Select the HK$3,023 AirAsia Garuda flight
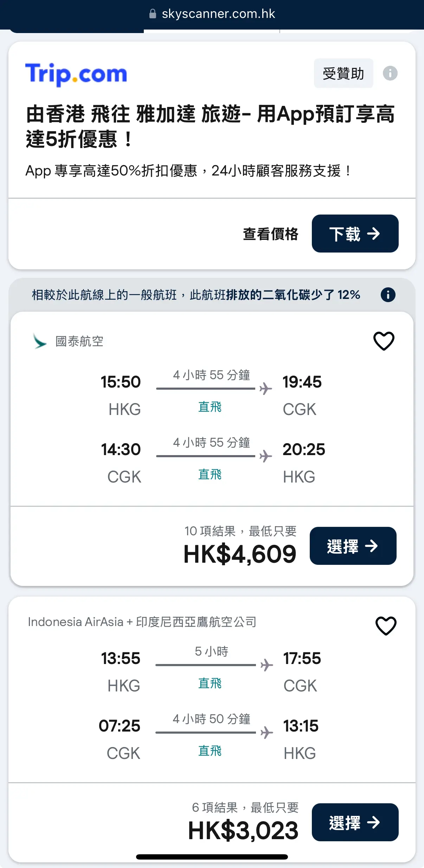Viewport: 424px width, 868px height. click(355, 822)
